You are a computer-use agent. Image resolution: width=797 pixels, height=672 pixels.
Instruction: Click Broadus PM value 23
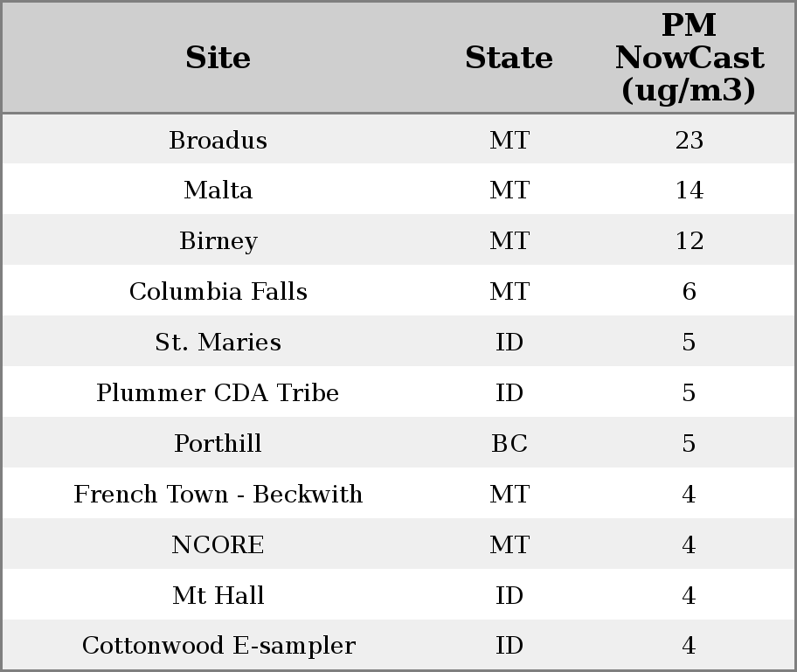tap(689, 140)
